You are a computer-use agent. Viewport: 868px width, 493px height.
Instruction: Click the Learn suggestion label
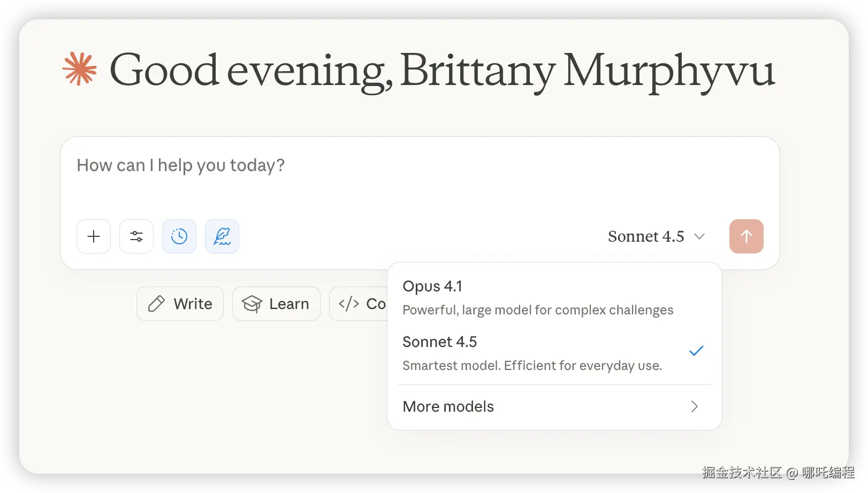[289, 304]
